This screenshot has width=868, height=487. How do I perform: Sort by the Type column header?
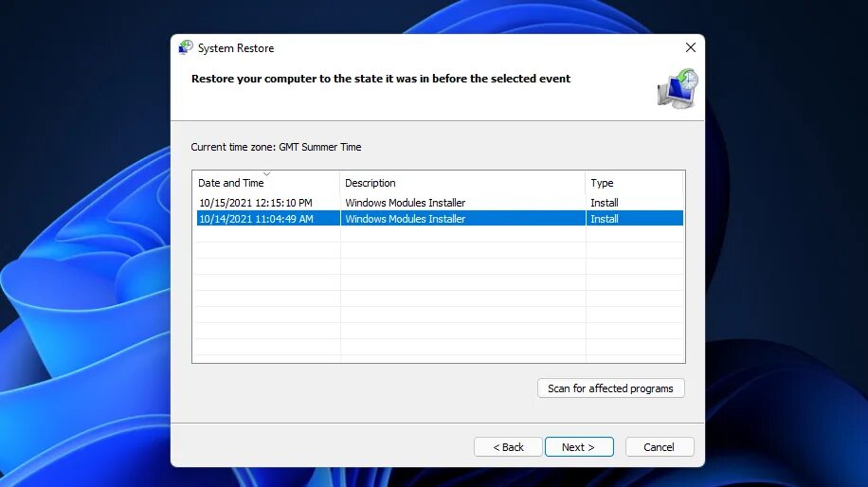634,183
